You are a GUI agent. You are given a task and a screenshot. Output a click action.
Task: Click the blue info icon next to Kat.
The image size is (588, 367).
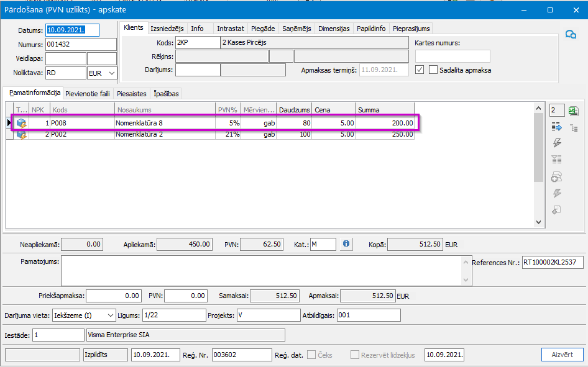346,244
